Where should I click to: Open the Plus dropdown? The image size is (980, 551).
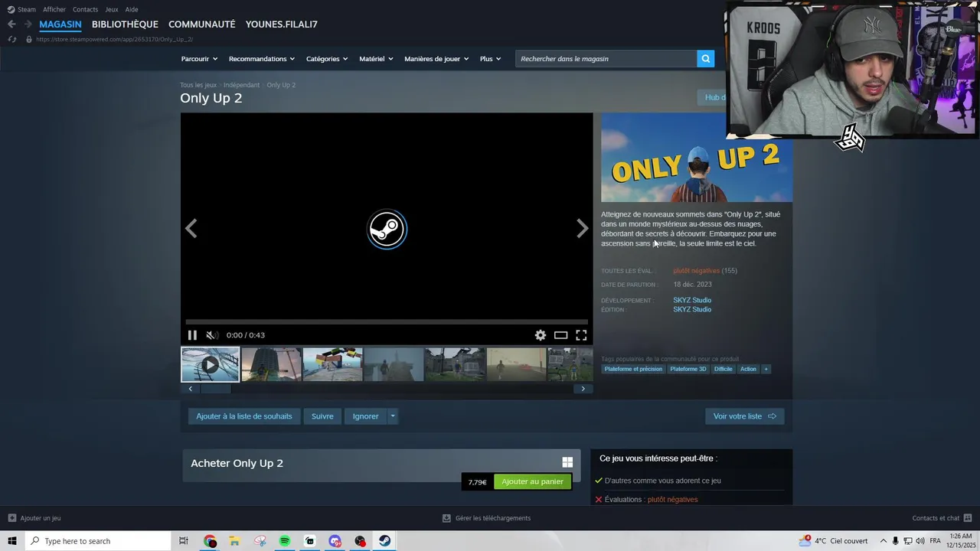tap(490, 59)
